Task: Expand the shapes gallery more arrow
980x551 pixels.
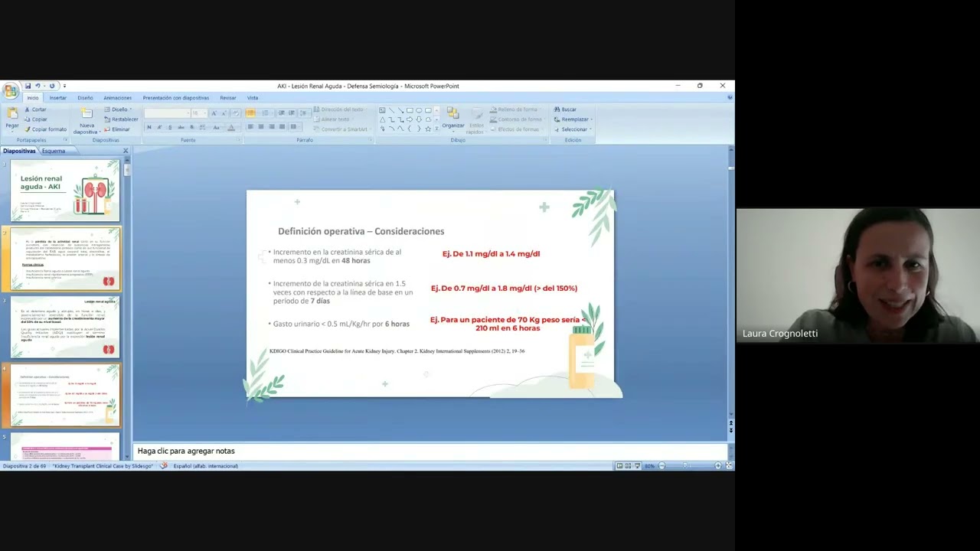Action: coord(438,129)
